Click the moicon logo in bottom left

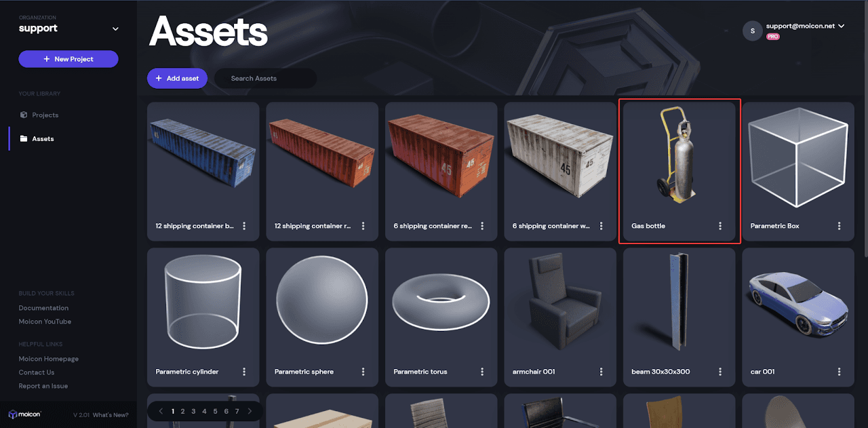coord(25,414)
